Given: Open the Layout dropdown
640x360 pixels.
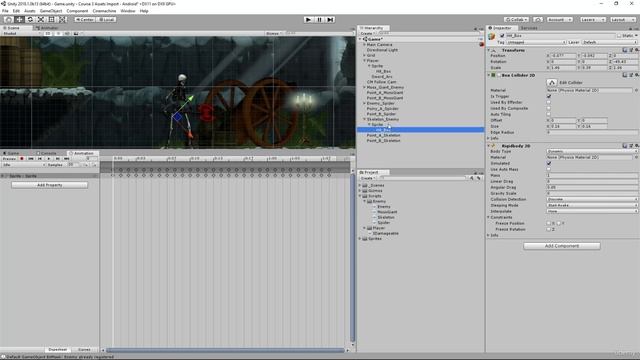Looking at the screenshot, I should point(622,19).
